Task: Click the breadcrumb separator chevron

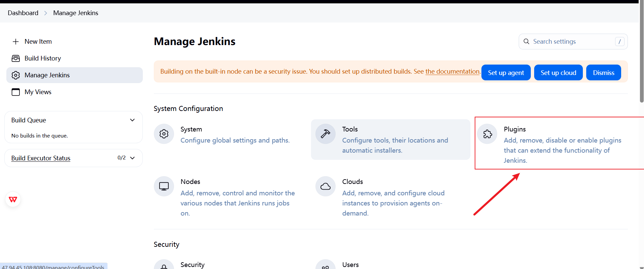Action: (46, 13)
